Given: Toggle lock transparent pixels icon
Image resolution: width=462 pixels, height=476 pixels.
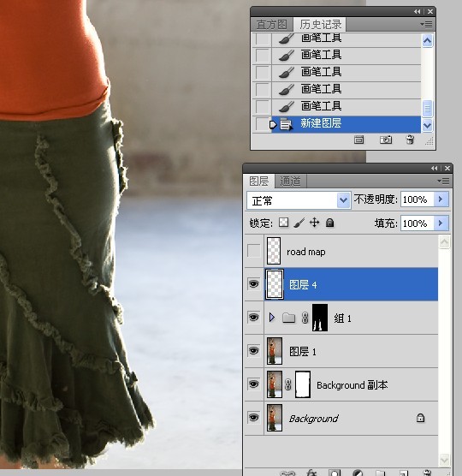Looking at the screenshot, I should [283, 223].
